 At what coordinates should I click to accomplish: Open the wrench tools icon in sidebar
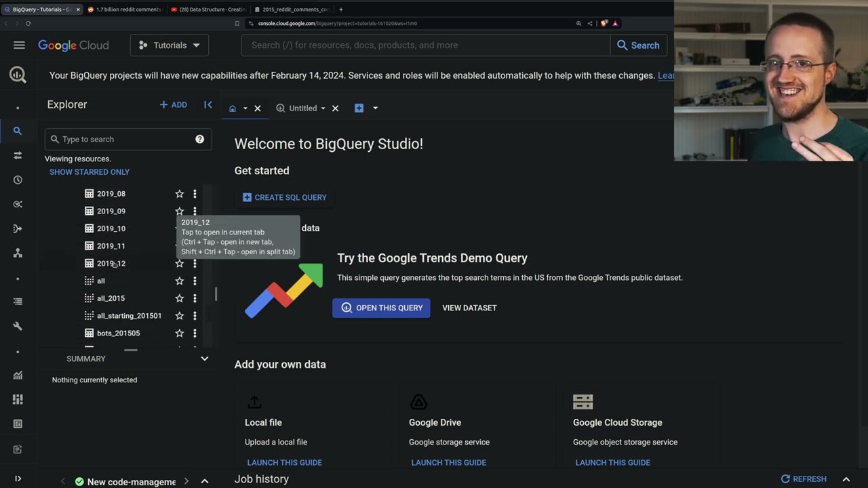18,326
